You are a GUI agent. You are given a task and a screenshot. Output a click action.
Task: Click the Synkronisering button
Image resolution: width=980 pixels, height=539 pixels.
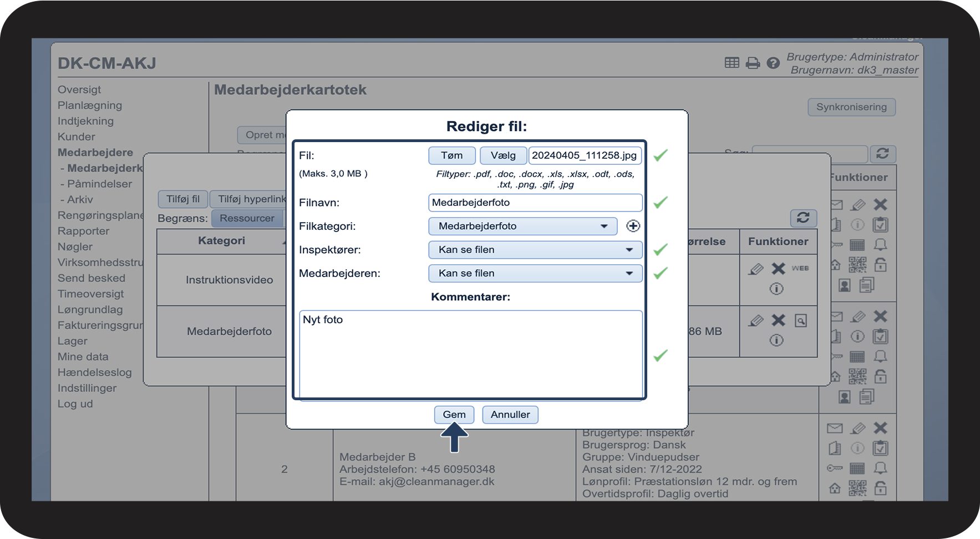[x=852, y=107]
